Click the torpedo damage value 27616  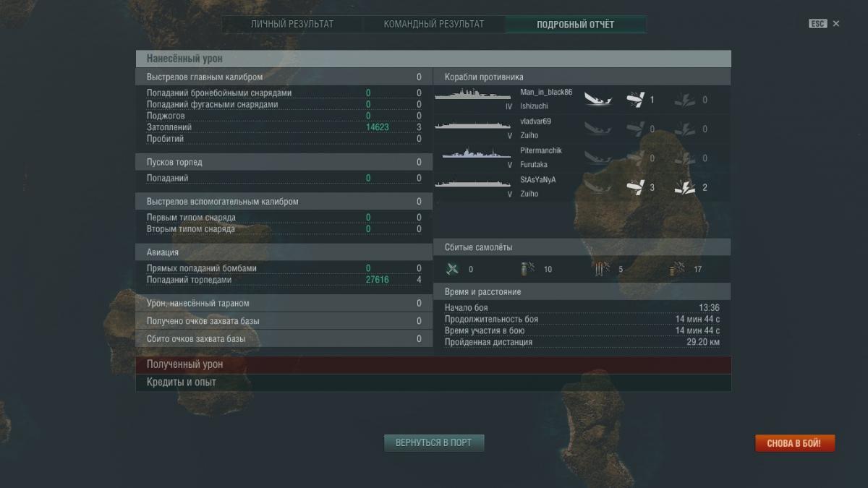pos(378,280)
